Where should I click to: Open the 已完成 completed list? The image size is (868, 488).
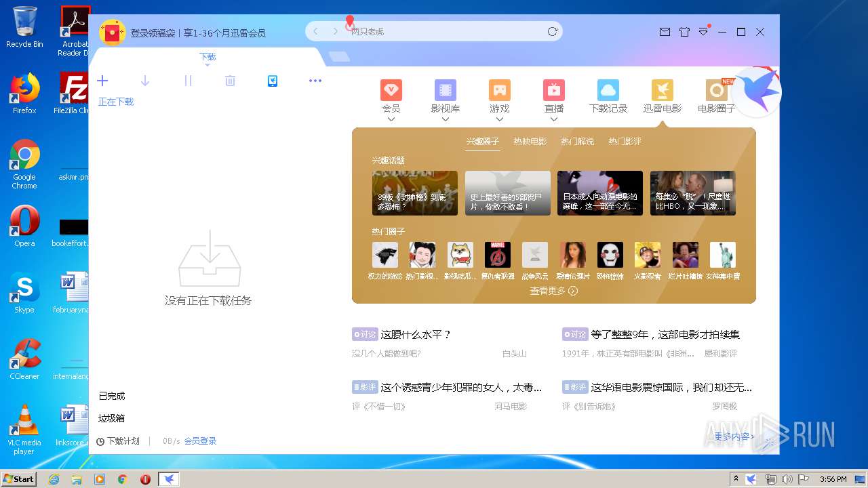[112, 396]
